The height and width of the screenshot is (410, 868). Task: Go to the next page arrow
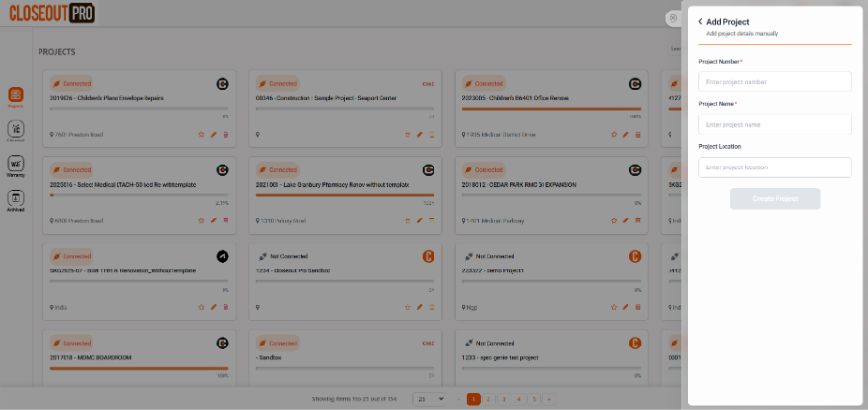549,399
